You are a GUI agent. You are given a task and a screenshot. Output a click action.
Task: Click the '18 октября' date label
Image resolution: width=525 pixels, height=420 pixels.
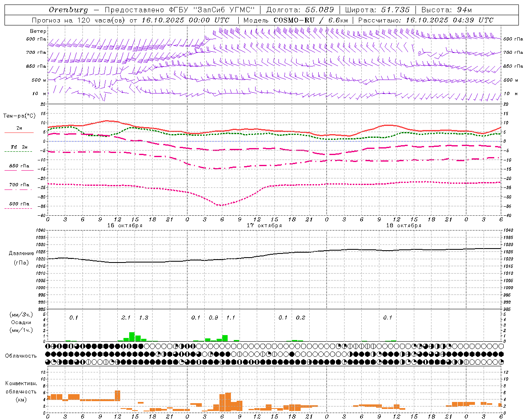(404, 226)
